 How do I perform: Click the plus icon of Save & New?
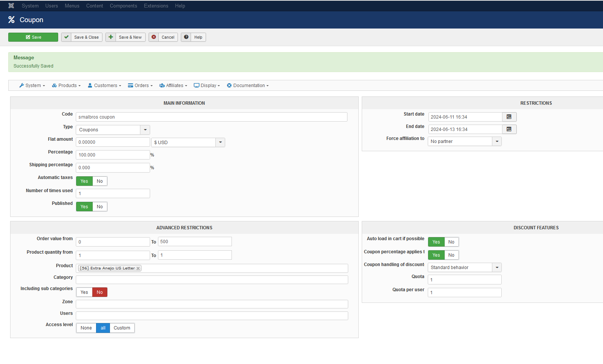[x=111, y=37]
